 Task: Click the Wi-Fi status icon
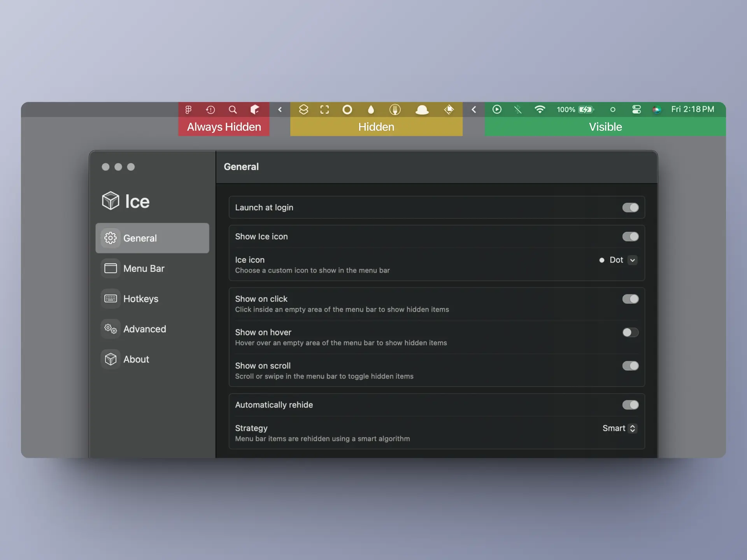(x=540, y=109)
